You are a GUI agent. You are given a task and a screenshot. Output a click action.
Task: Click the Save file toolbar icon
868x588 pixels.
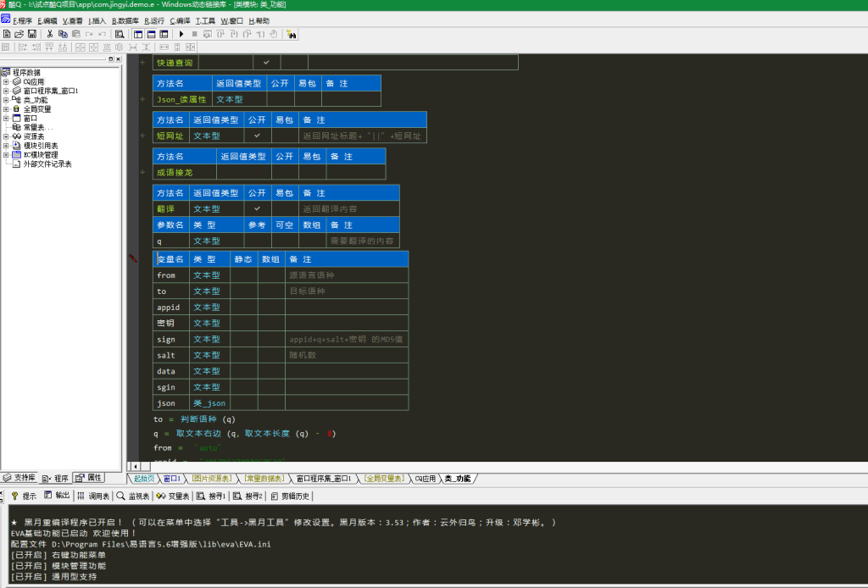[32, 34]
